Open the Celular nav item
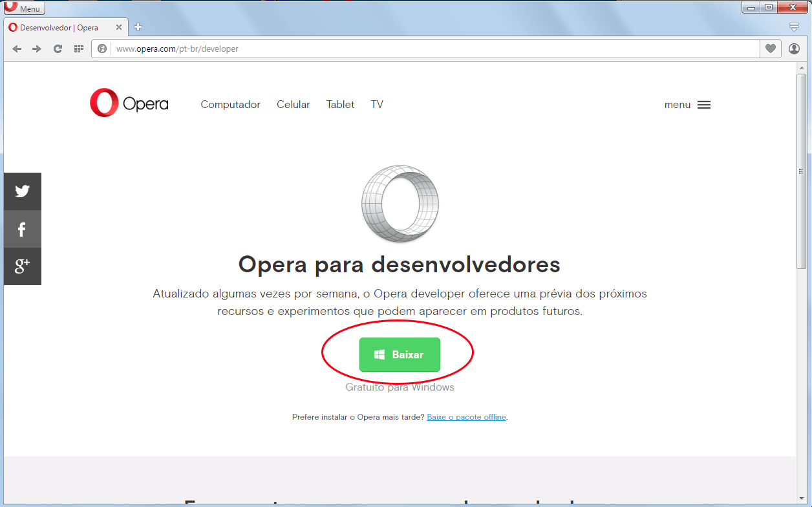 pyautogui.click(x=294, y=104)
